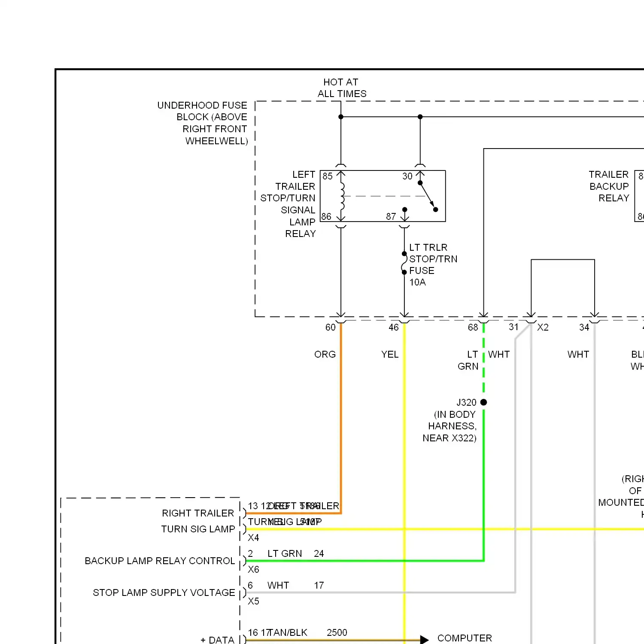Click connector pin number 68

coord(473,328)
